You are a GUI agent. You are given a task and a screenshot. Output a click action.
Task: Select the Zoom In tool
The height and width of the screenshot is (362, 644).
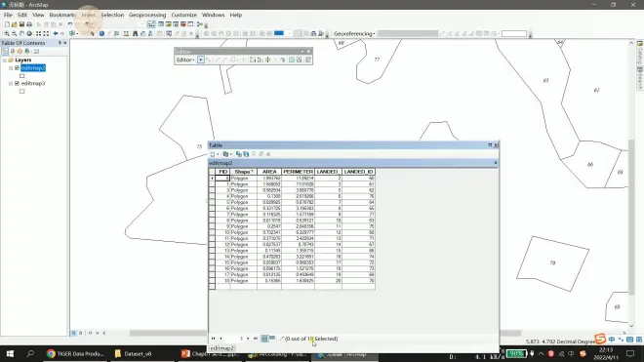point(7,34)
